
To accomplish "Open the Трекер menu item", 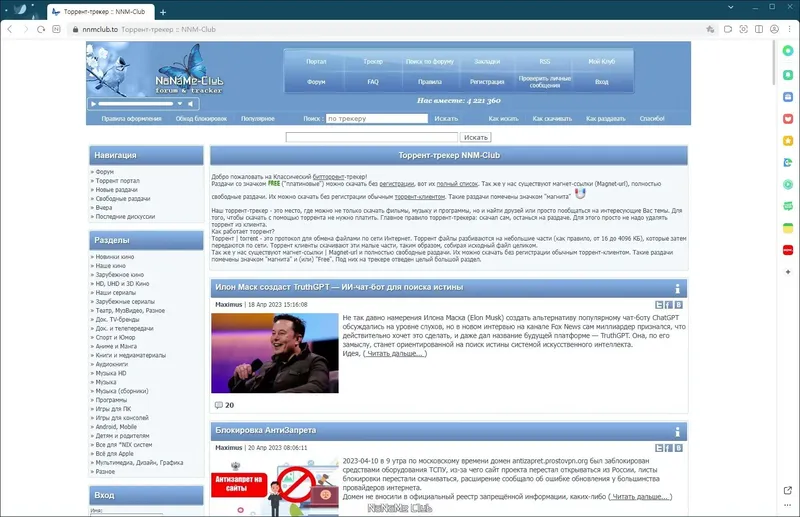I will pos(373,61).
